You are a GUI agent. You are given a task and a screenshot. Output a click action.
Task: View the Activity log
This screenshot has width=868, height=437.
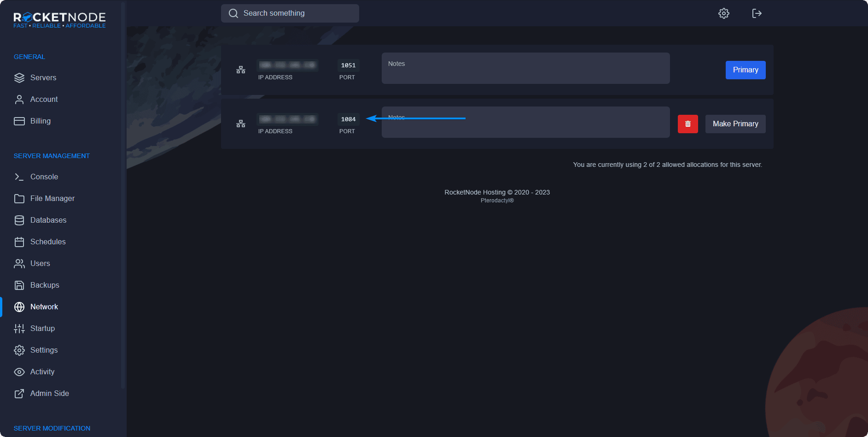[42, 372]
